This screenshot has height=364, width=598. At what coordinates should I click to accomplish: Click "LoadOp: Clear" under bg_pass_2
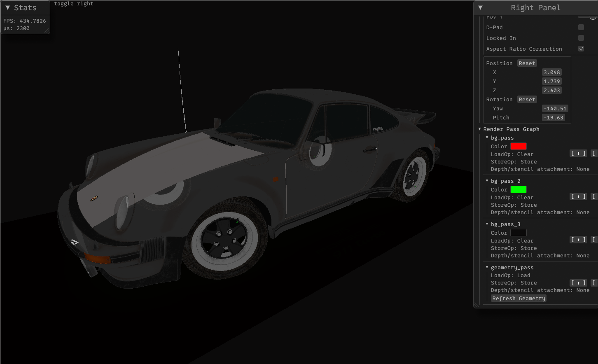tap(512, 198)
